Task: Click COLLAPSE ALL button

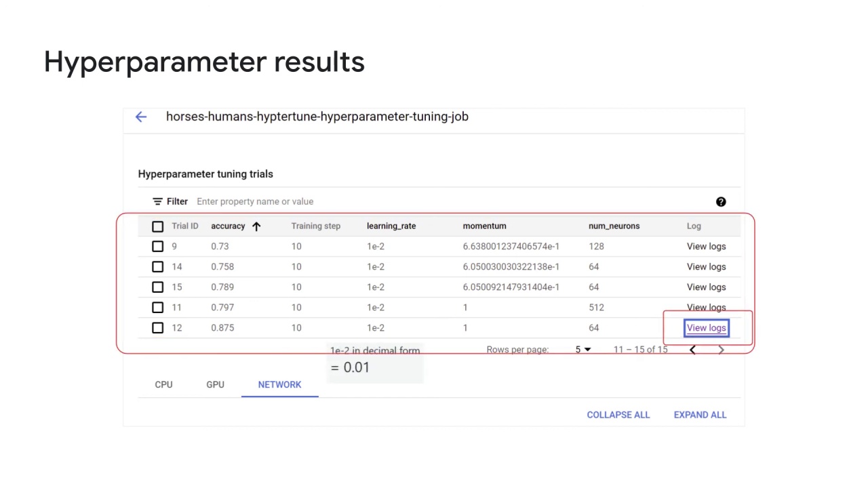Action: [x=618, y=415]
